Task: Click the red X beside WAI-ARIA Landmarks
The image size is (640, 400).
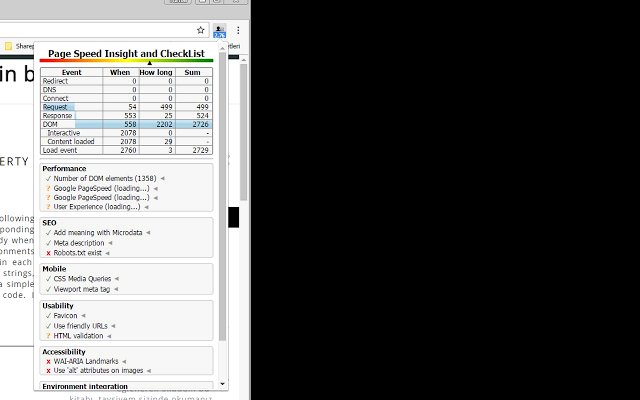Action: tap(48, 362)
